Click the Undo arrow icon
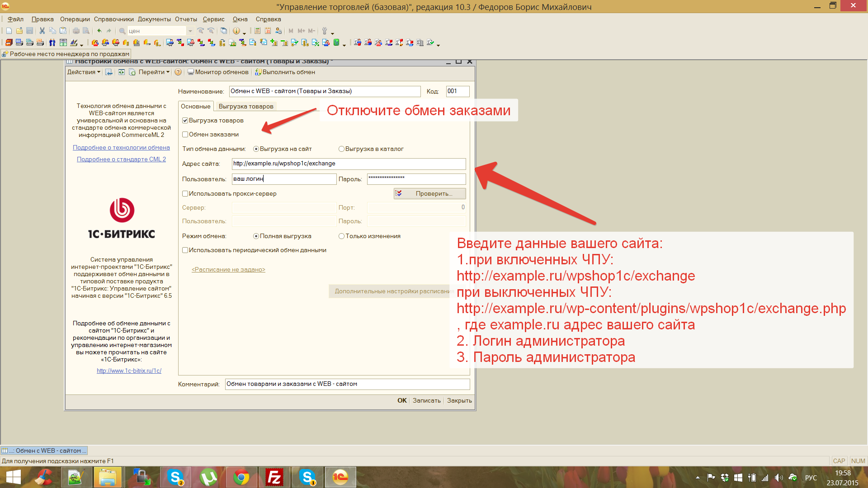The width and height of the screenshot is (868, 488). [99, 31]
